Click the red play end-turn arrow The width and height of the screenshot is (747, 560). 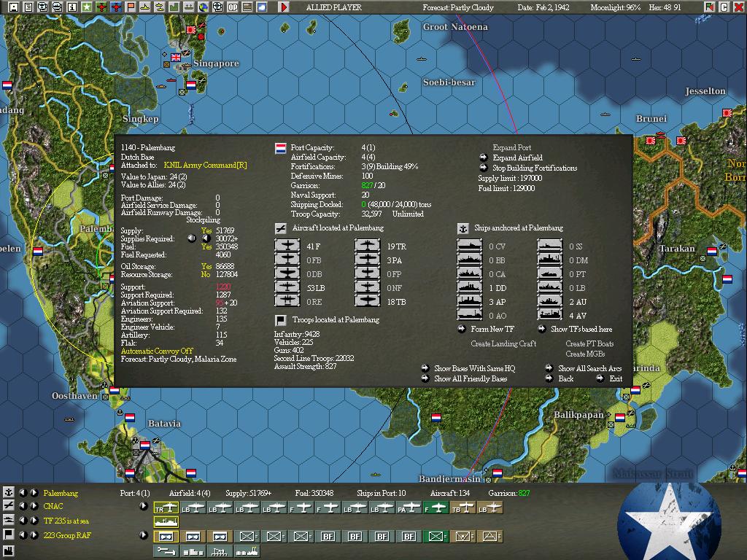[284, 7]
